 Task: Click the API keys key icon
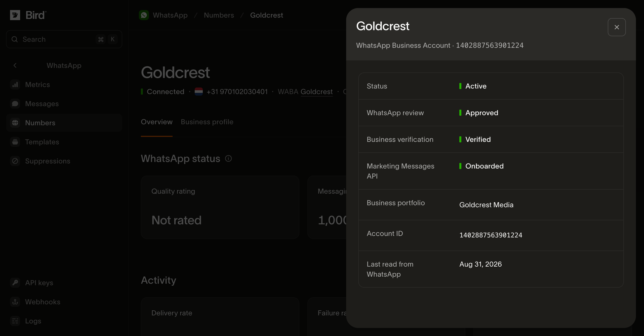pos(15,283)
